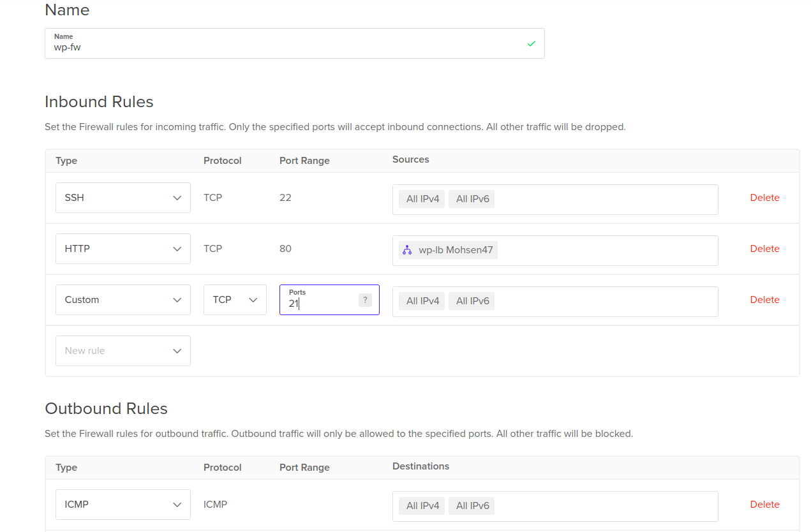
Task: Delete the HTTP inbound rule
Action: 764,249
